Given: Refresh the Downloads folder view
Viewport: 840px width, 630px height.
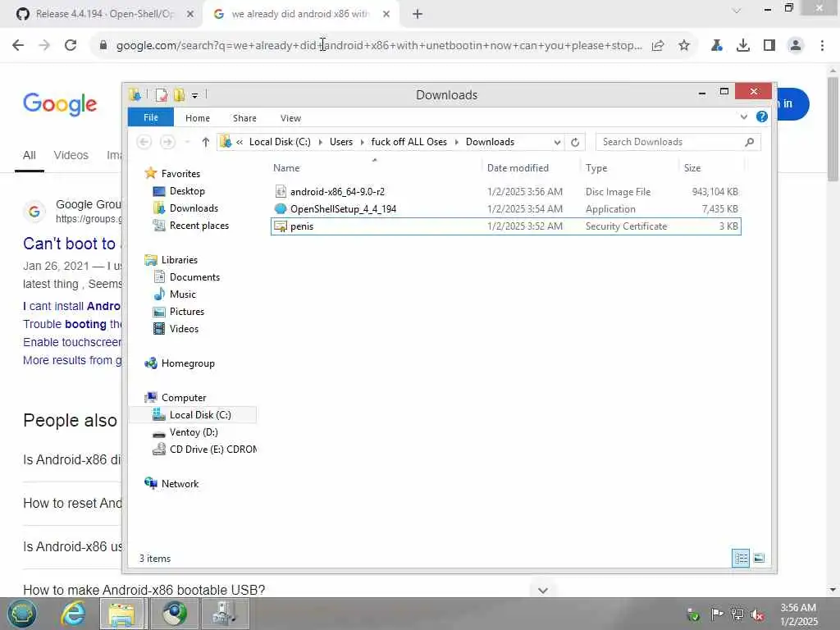Looking at the screenshot, I should (x=575, y=142).
